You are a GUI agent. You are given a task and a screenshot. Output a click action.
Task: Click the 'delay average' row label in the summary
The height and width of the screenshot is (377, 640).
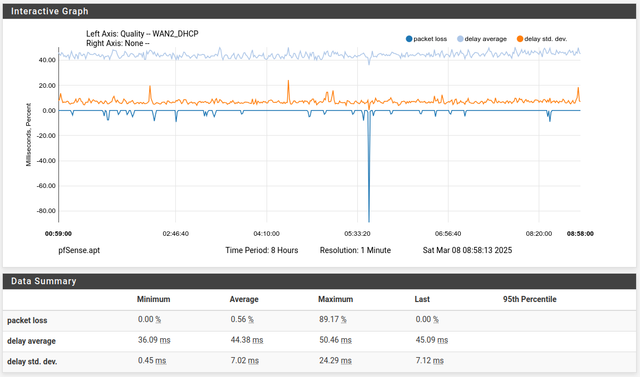31,341
